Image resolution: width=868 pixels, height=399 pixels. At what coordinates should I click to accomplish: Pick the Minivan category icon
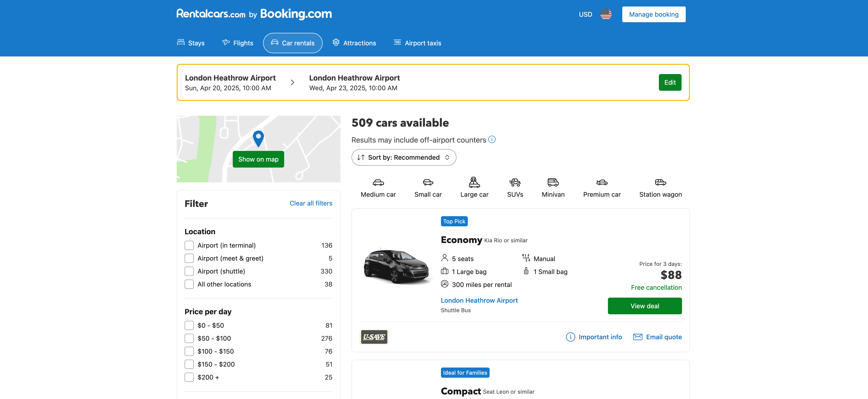pyautogui.click(x=553, y=183)
